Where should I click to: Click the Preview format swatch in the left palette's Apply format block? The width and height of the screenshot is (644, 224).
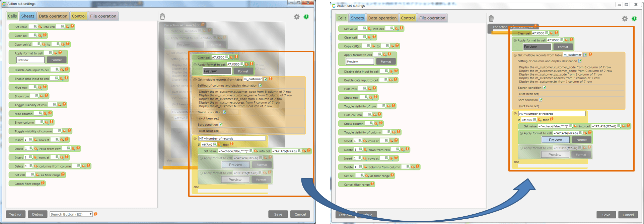(30, 60)
